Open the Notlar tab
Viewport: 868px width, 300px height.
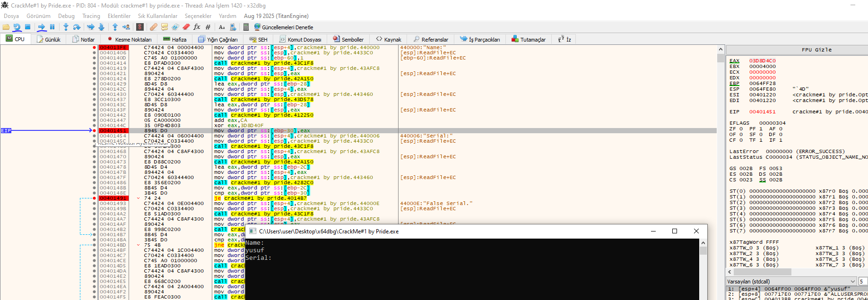84,39
